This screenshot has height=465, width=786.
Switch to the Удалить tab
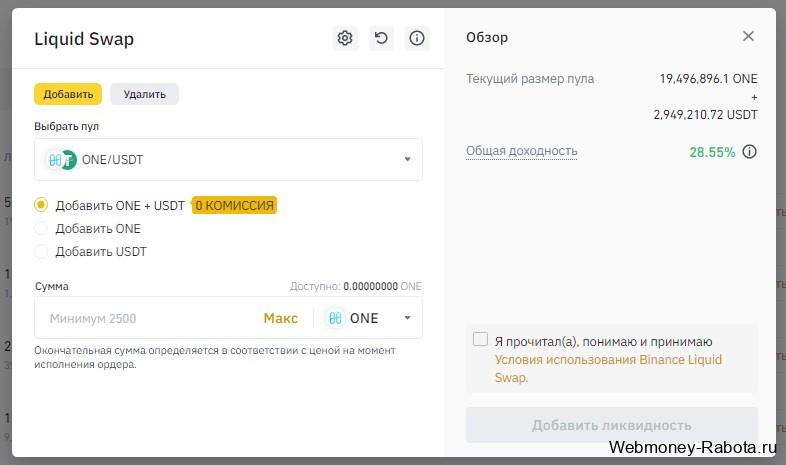(x=144, y=94)
